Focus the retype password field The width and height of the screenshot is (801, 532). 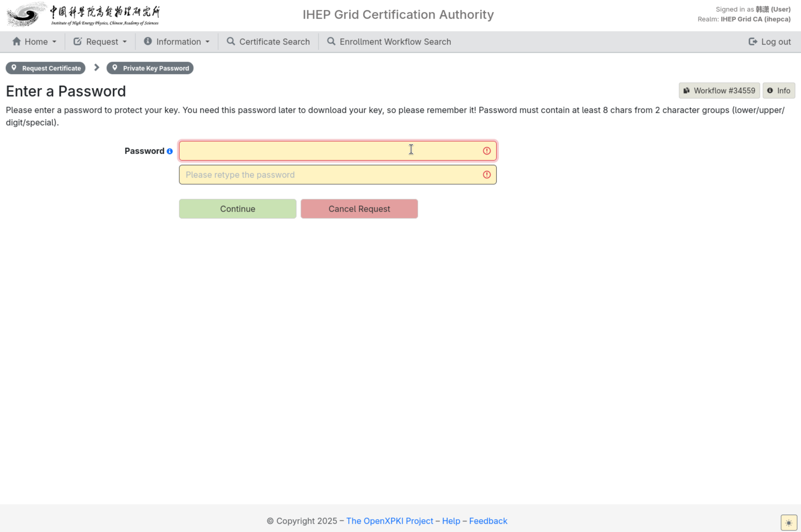pos(338,175)
